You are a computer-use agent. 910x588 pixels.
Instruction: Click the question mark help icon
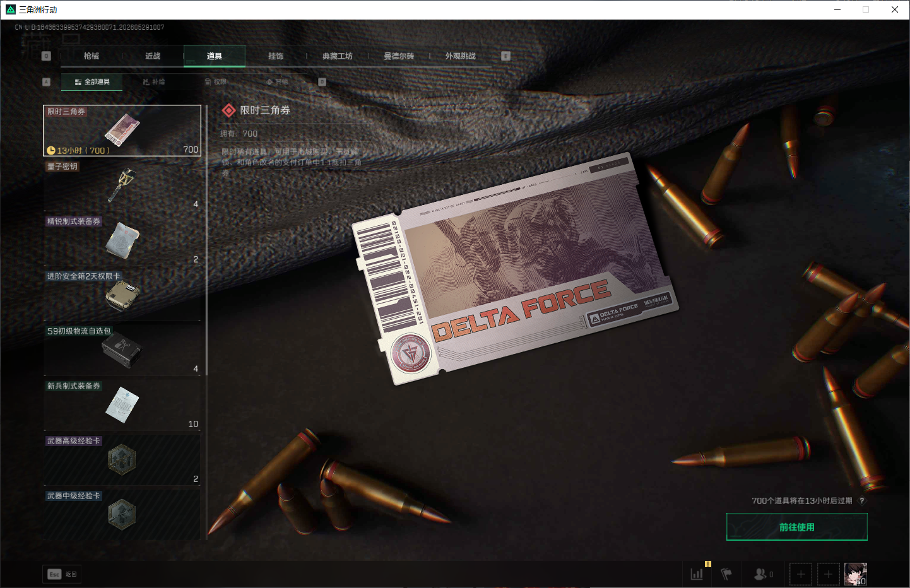click(x=862, y=501)
